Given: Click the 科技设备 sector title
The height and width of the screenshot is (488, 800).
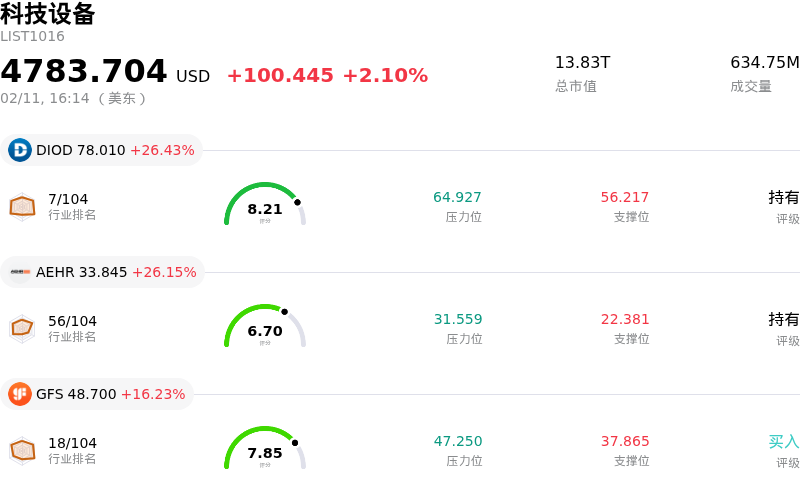Looking at the screenshot, I should pyautogui.click(x=48, y=14).
